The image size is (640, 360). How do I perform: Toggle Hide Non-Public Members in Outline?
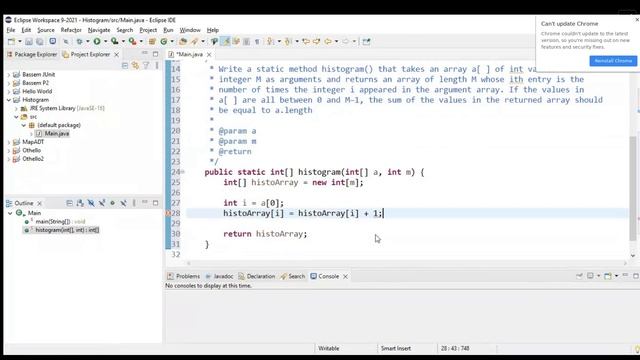[113, 203]
